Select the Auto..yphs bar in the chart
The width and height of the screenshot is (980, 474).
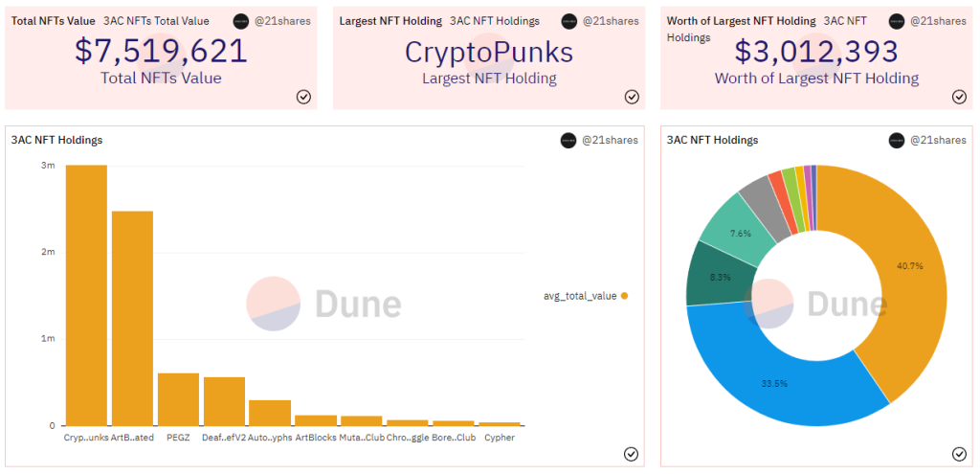point(270,413)
